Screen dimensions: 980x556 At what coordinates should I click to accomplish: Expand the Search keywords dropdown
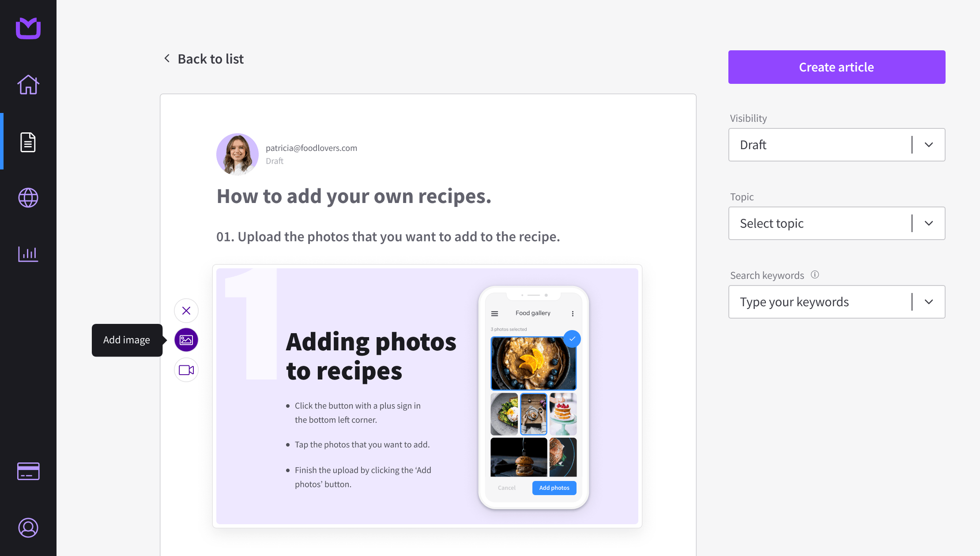(x=929, y=301)
